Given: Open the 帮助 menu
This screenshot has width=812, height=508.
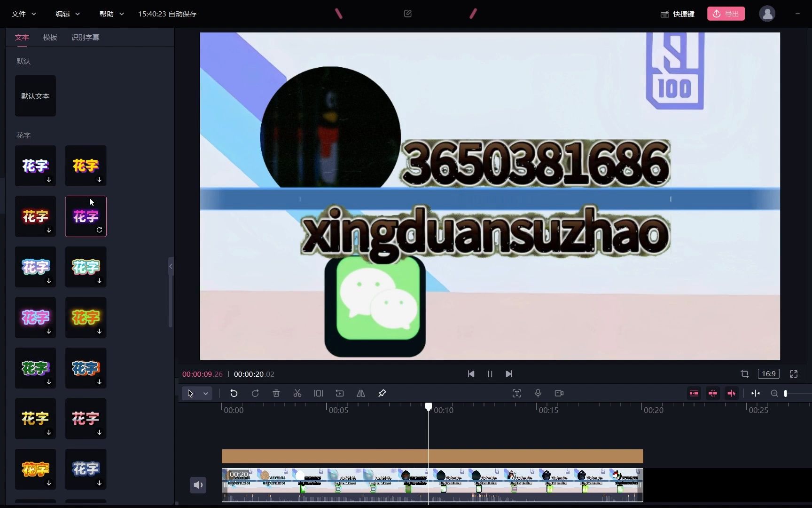Looking at the screenshot, I should click(112, 14).
